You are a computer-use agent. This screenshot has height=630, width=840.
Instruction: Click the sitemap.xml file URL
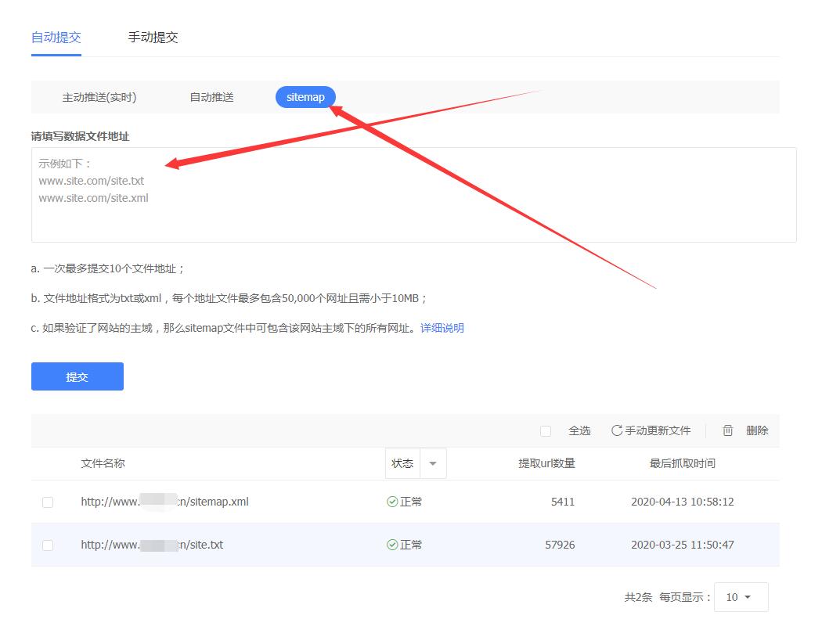(164, 502)
